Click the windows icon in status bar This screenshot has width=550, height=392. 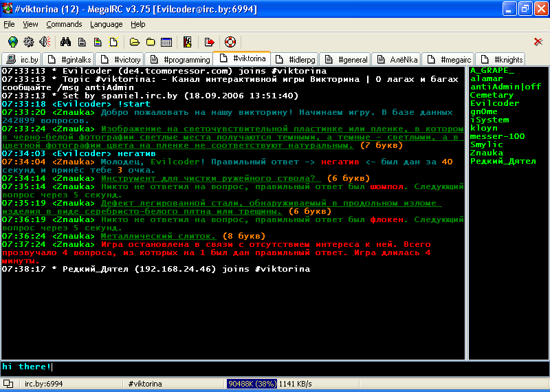[8, 384]
